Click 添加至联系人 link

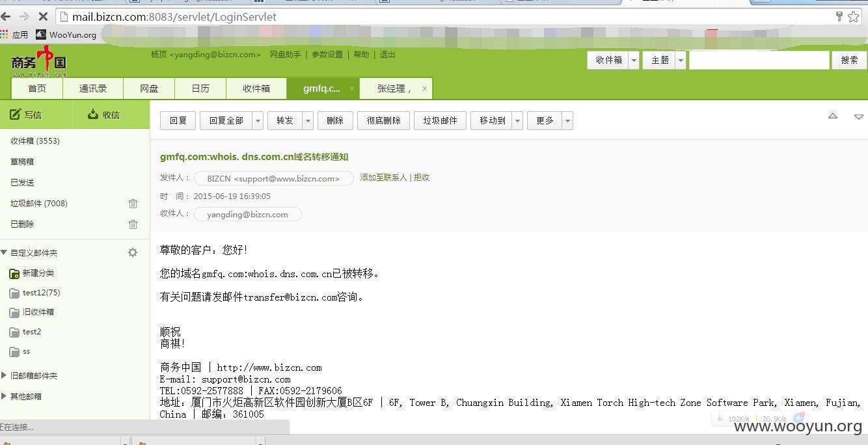383,178
